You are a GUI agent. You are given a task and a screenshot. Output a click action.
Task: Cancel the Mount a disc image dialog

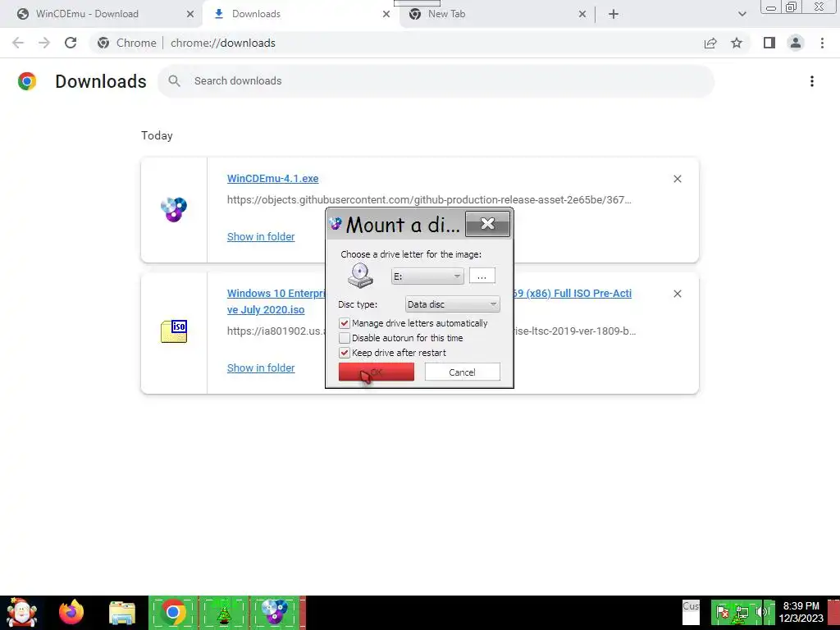(x=463, y=372)
